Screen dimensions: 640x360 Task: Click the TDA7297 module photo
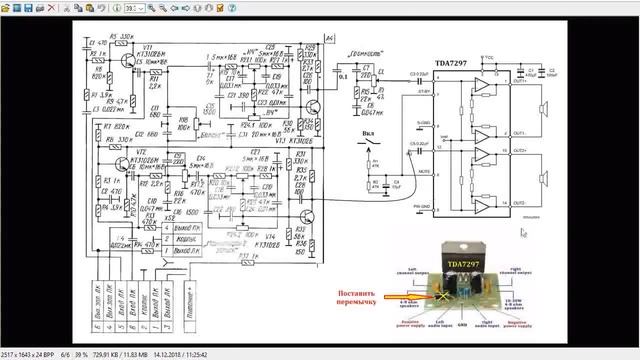click(x=462, y=277)
